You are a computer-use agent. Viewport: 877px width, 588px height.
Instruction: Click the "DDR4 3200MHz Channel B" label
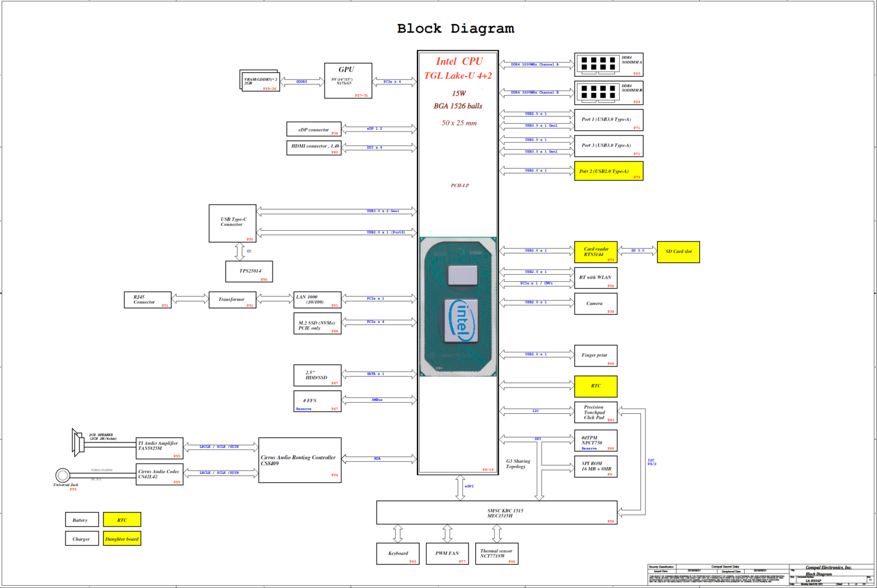[534, 92]
